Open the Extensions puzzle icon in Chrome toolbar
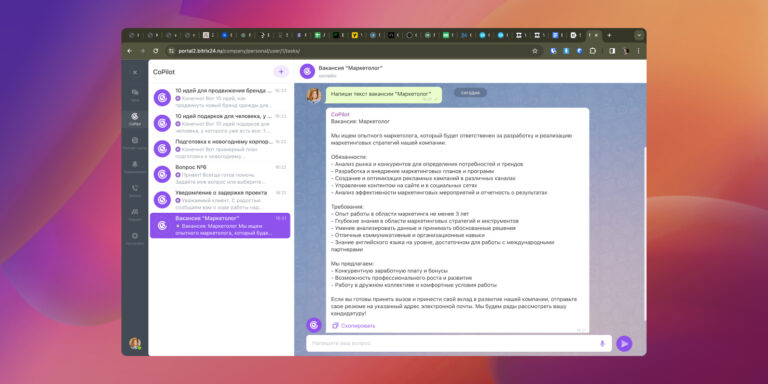The height and width of the screenshot is (384, 768). pyautogui.click(x=593, y=51)
